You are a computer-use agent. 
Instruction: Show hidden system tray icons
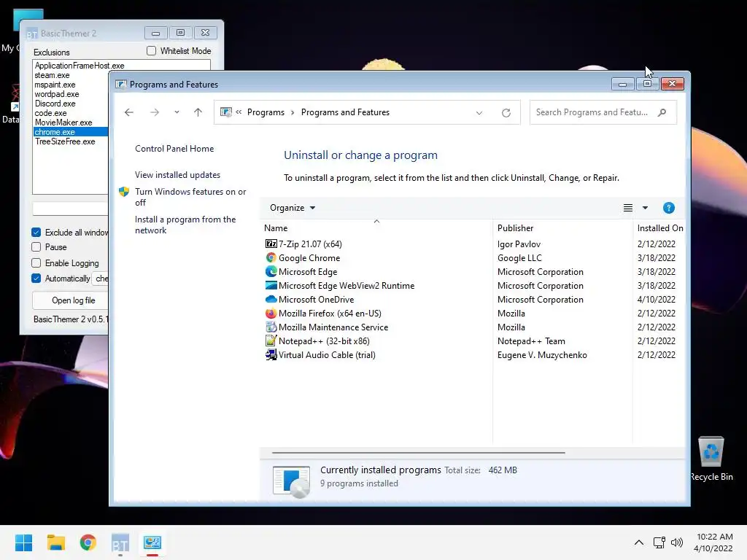(639, 542)
